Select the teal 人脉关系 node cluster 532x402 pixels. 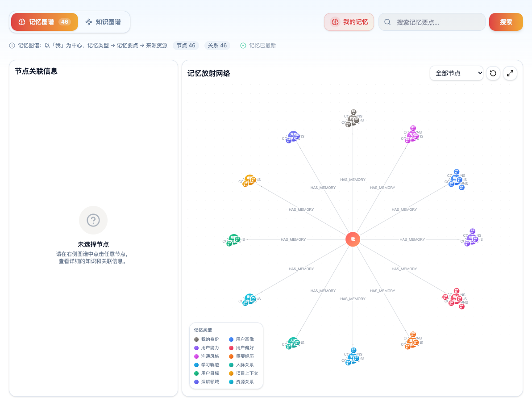(293, 343)
